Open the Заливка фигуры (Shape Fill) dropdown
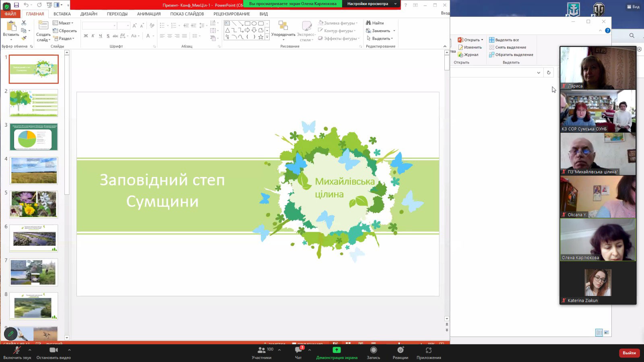Image resolution: width=644 pixels, height=362 pixels. pos(338,23)
